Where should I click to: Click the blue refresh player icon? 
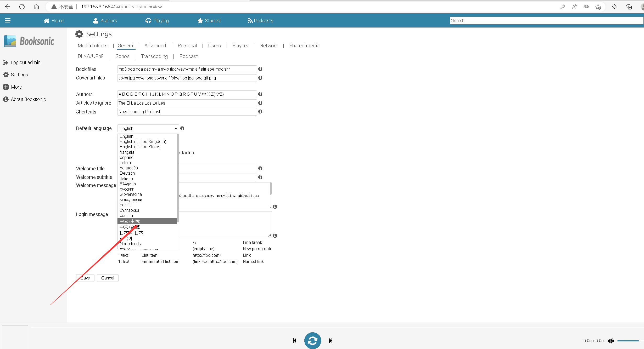click(x=312, y=340)
